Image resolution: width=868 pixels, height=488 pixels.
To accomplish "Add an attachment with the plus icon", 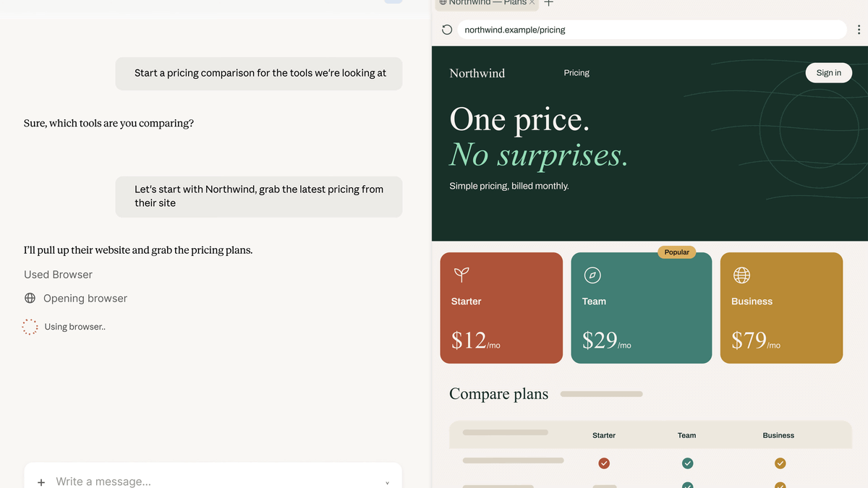I will [41, 481].
